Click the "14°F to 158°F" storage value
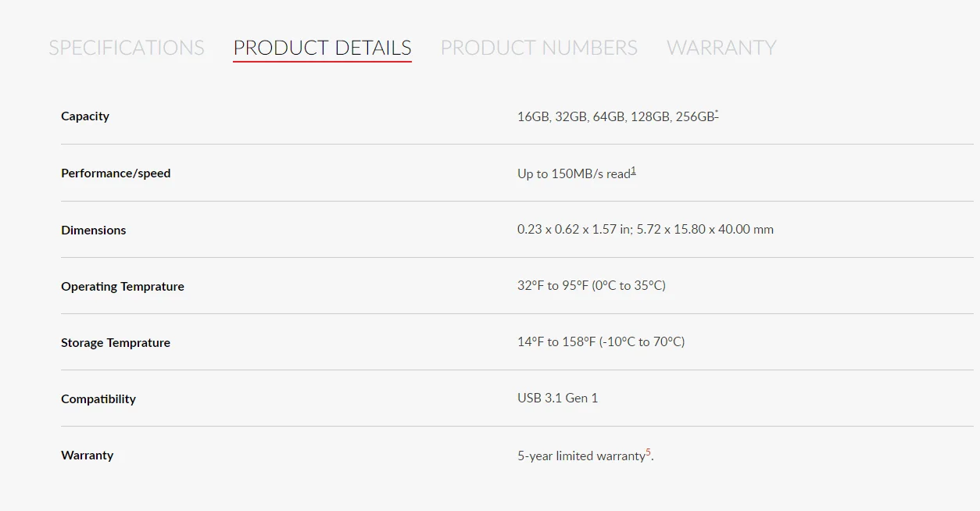This screenshot has width=980, height=511. pos(601,342)
